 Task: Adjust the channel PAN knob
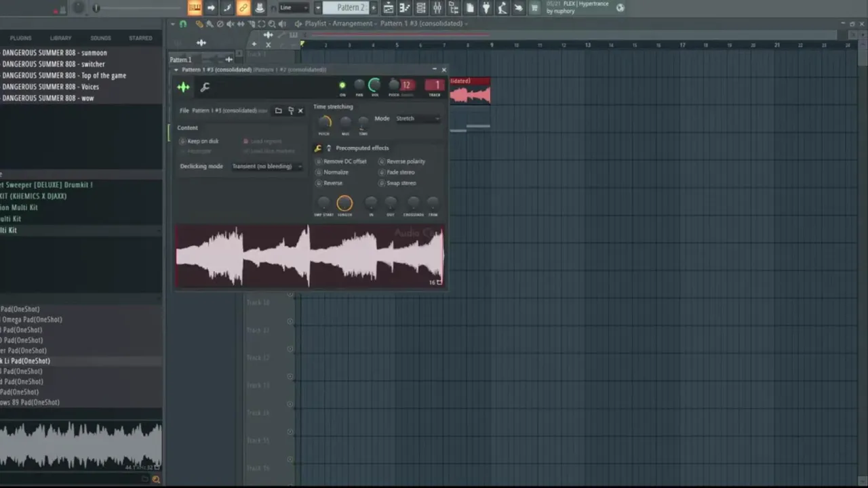coord(359,85)
